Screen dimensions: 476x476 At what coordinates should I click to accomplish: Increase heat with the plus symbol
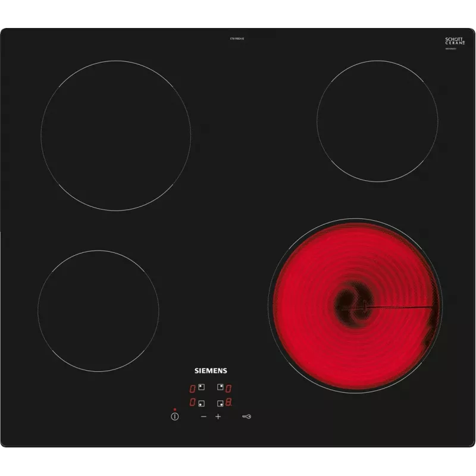point(218,416)
